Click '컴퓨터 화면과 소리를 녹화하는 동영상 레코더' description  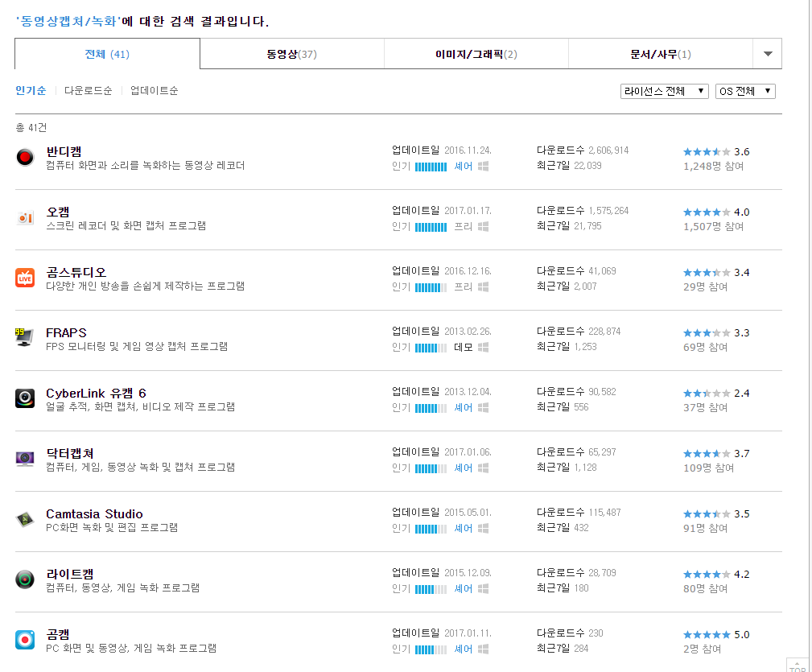click(145, 165)
